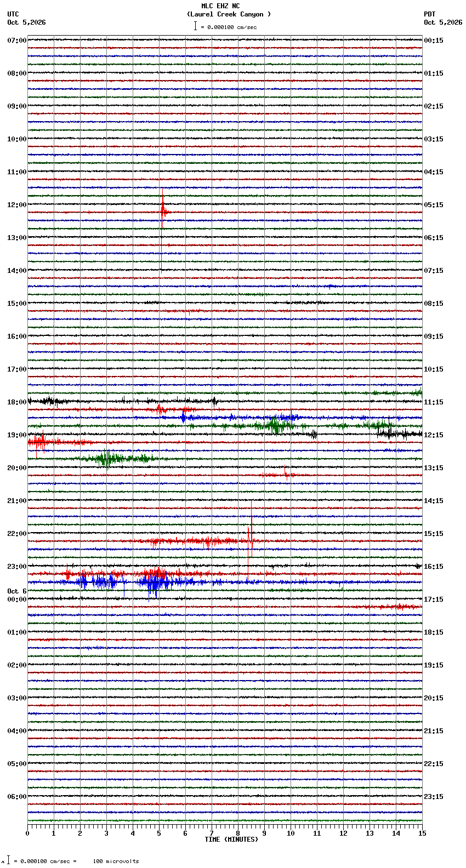Click the '09:15' PDT time label
Screen dimensions: 466x868
434,336
